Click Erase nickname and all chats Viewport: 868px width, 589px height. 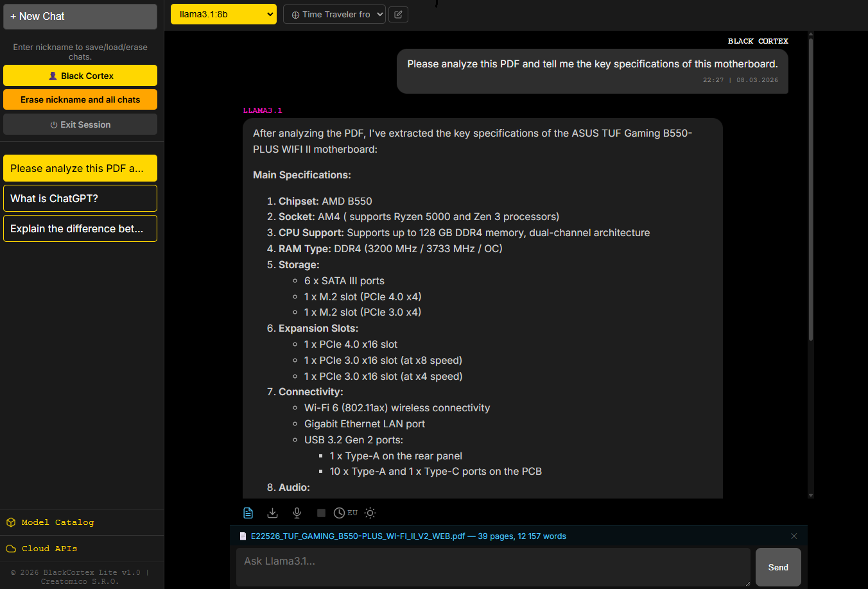coord(80,99)
